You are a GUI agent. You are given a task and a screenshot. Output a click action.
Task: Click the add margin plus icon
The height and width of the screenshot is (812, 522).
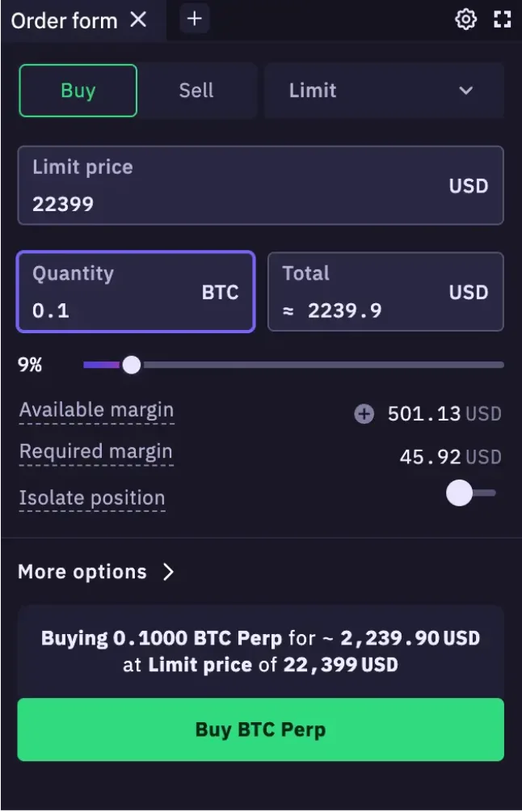(x=364, y=414)
